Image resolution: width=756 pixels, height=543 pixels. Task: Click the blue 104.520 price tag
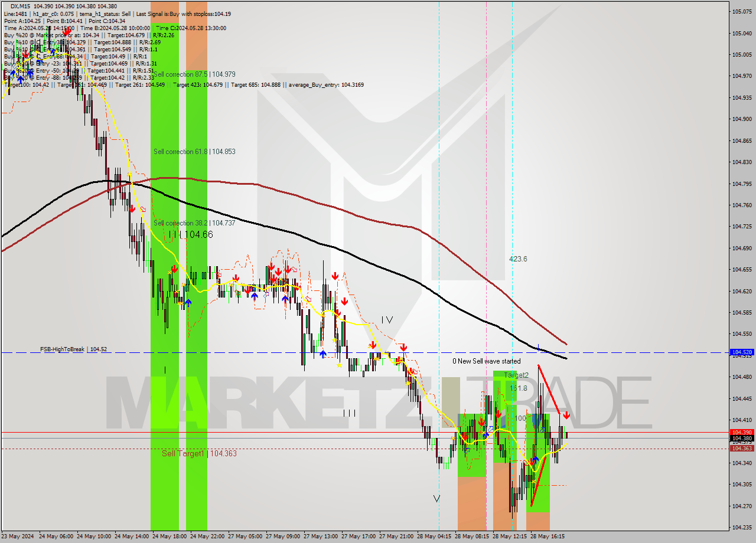point(742,352)
